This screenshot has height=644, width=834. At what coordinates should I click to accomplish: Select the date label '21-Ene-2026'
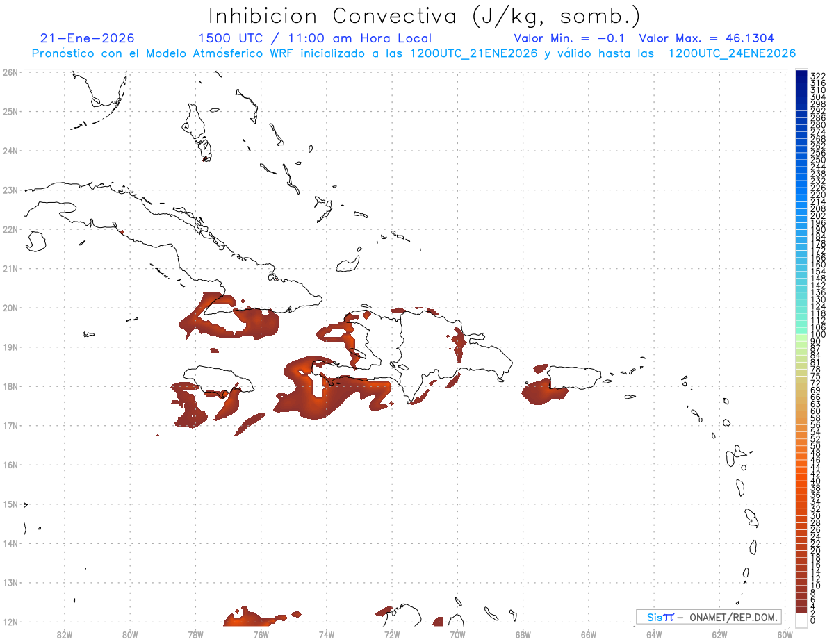coord(88,38)
